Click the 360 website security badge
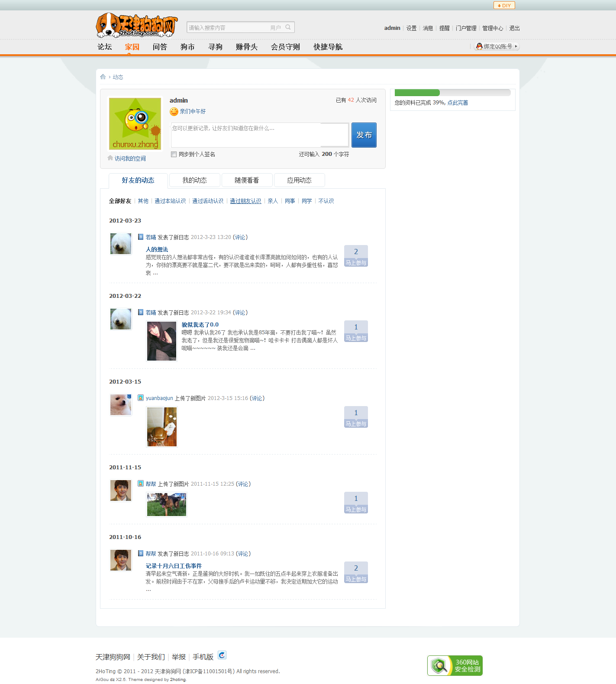The width and height of the screenshot is (616, 684). pyautogui.click(x=455, y=665)
